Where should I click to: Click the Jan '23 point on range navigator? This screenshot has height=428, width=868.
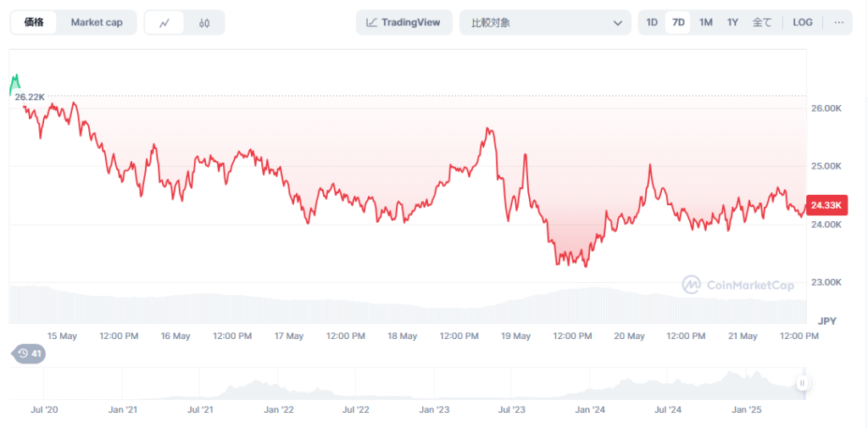pyautogui.click(x=434, y=410)
